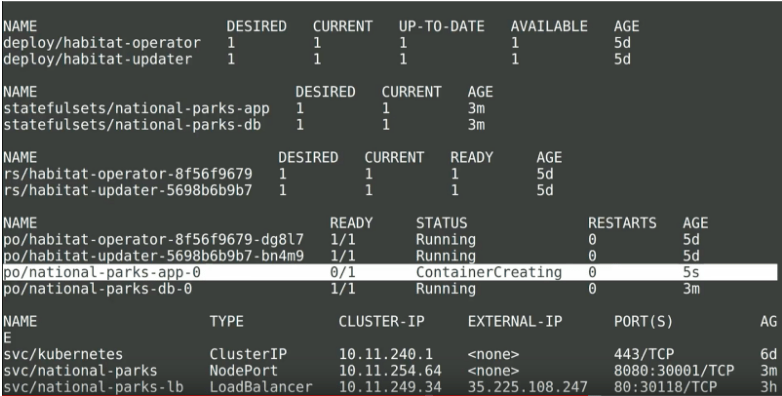Click po/habitat-updater-5698b6b9b7-bn4m9 pod name

(154, 256)
